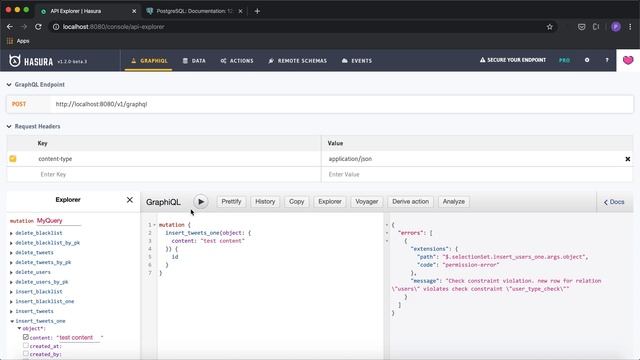Click the site info icon in address bar
640x360 pixels.
pos(56,27)
